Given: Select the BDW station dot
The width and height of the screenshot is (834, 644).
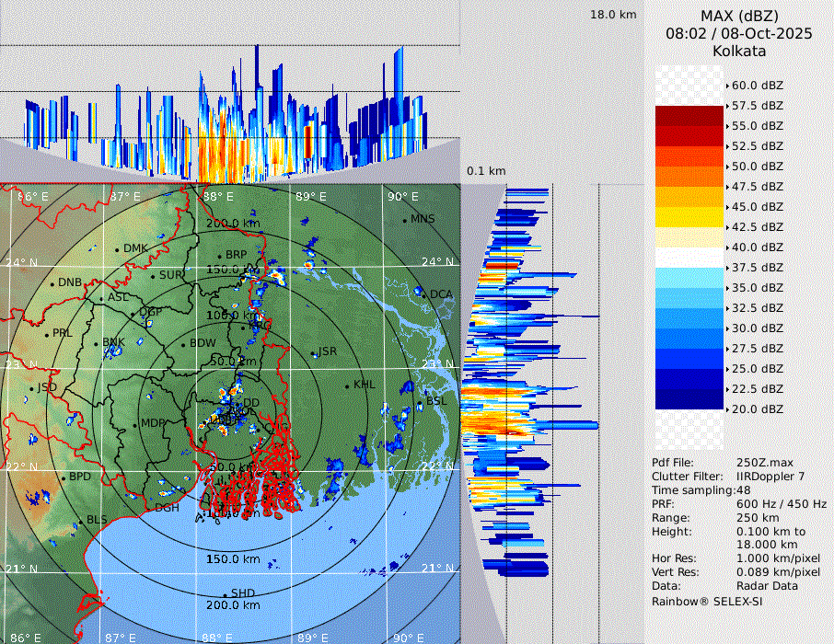Looking at the screenshot, I should pos(183,345).
